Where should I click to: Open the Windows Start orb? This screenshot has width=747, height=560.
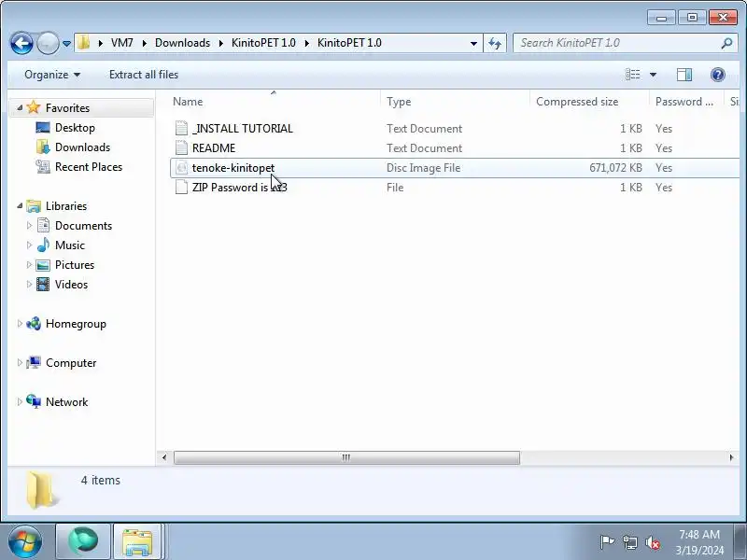point(25,541)
